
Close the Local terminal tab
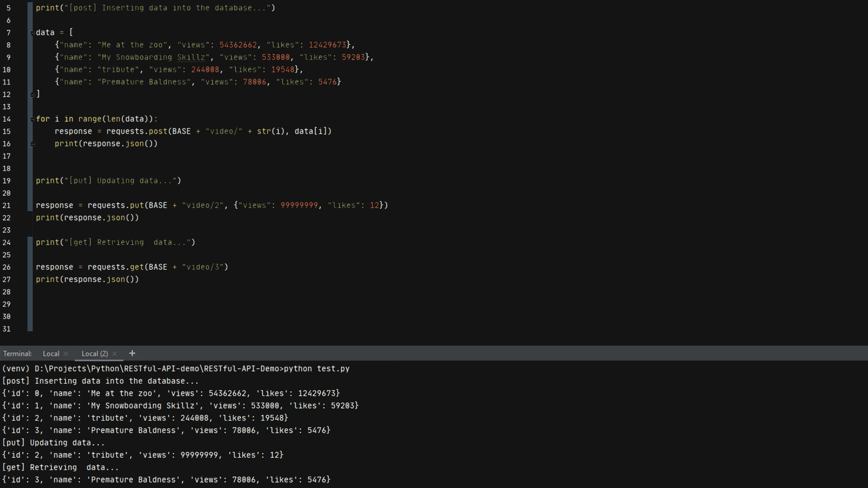pos(66,354)
